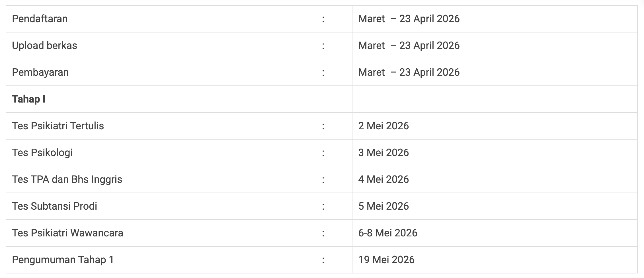
Task: Click the 5 Mei 2026 date
Action: tap(383, 206)
